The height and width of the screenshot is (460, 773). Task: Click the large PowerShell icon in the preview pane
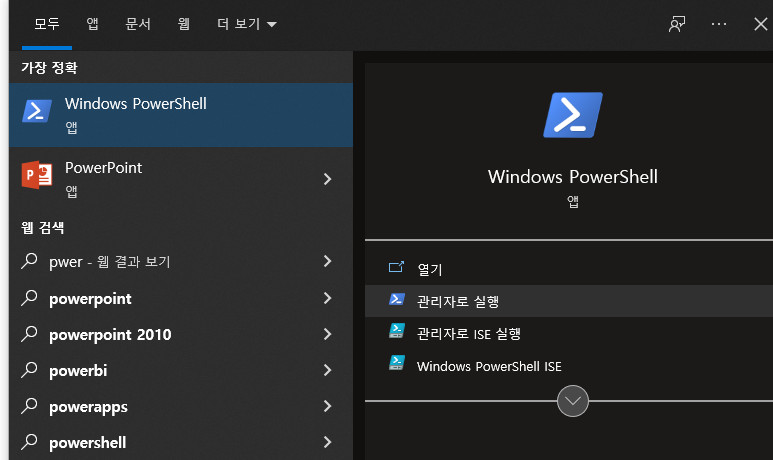coord(572,115)
